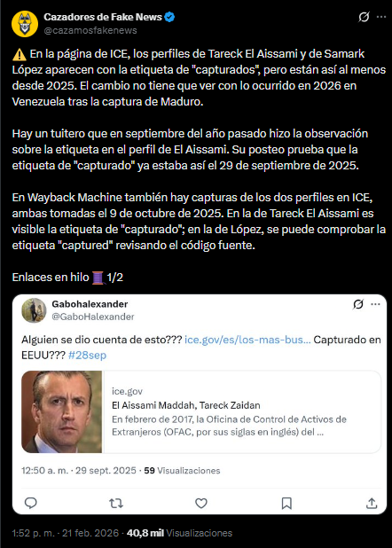This screenshot has width=392, height=548.
Task: Open the ice.gov/es/los-mas-bus... link
Action: 247,340
